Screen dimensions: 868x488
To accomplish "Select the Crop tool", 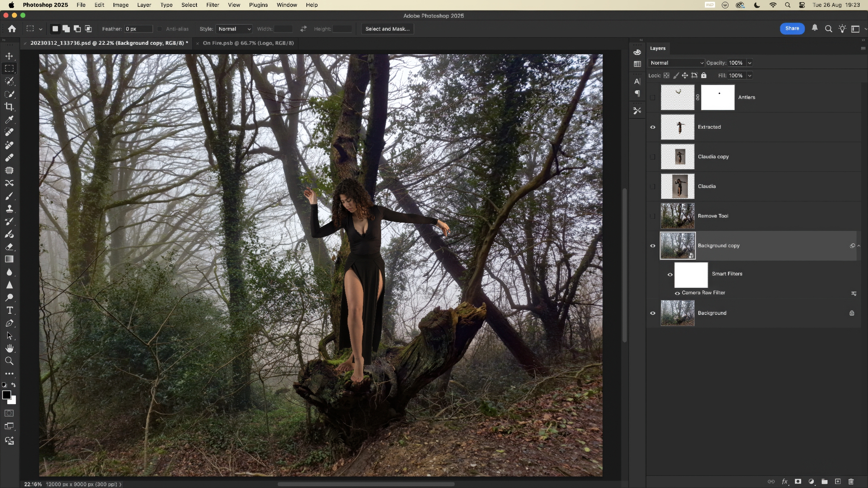I will (x=9, y=107).
